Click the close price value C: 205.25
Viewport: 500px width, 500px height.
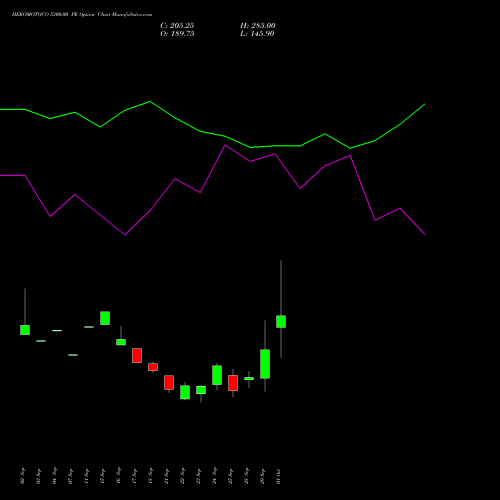pos(177,26)
